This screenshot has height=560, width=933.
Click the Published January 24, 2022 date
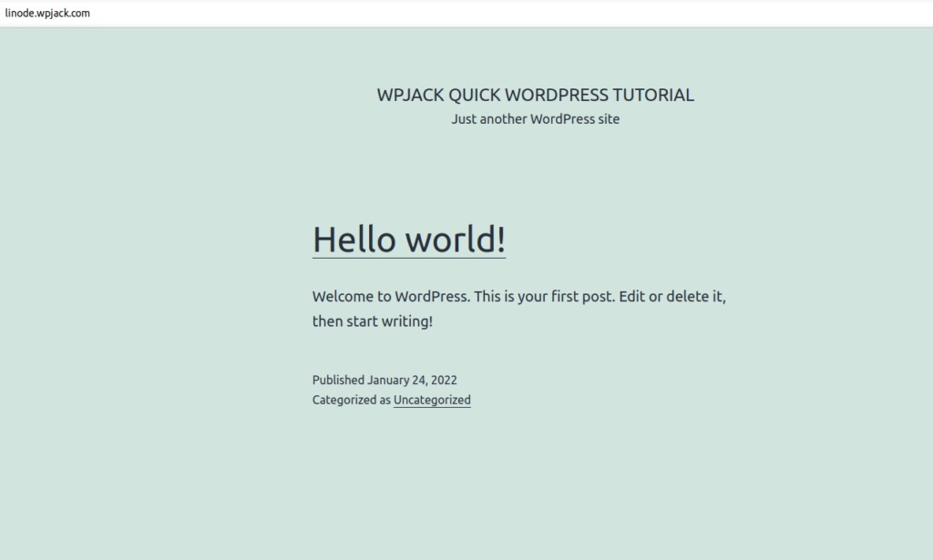[x=384, y=380]
